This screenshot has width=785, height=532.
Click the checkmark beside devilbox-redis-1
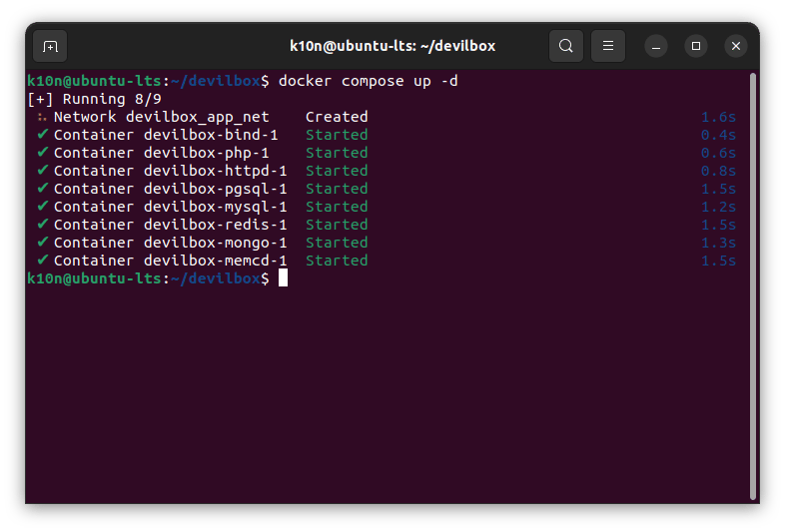pyautogui.click(x=42, y=225)
